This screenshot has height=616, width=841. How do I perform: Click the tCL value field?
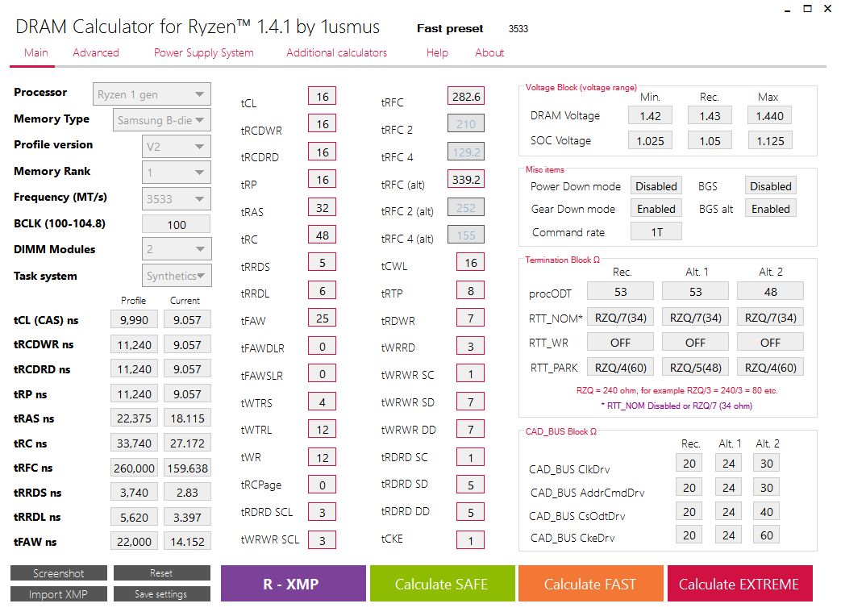(x=323, y=97)
